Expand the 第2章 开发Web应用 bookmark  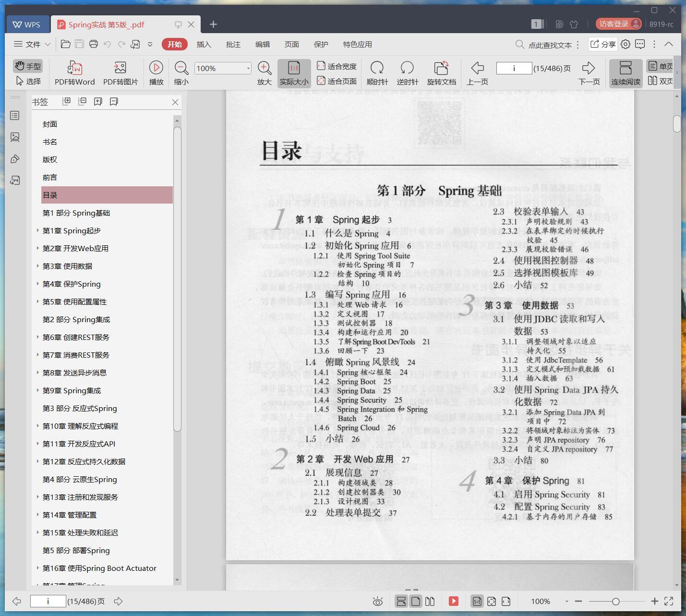tap(38, 248)
